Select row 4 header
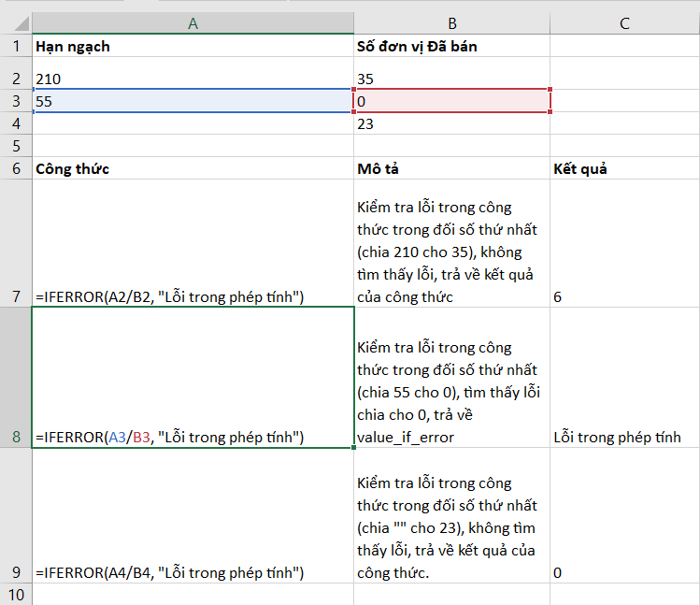Viewport: 700px width, 605px height. point(16,123)
